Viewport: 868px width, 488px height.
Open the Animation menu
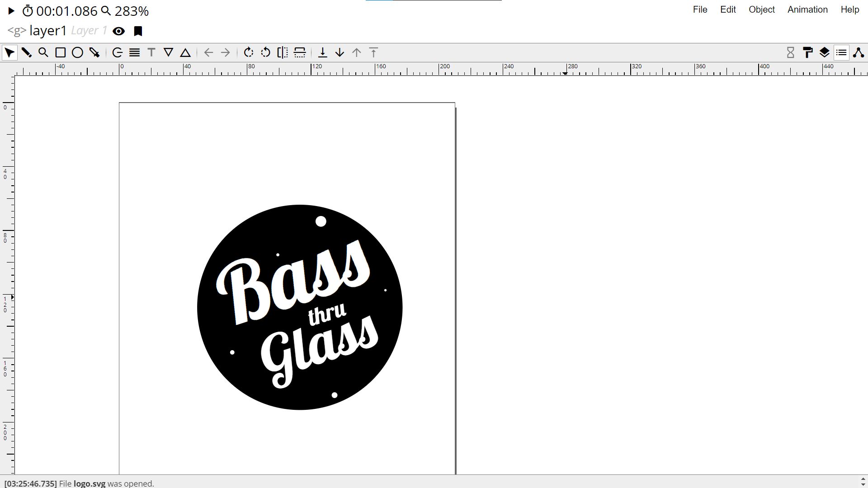(807, 9)
